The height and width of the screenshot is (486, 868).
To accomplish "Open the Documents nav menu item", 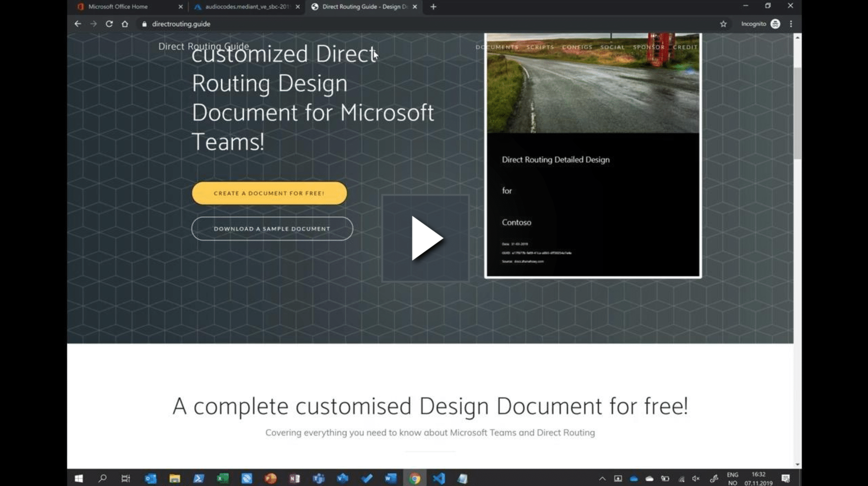I will [497, 47].
